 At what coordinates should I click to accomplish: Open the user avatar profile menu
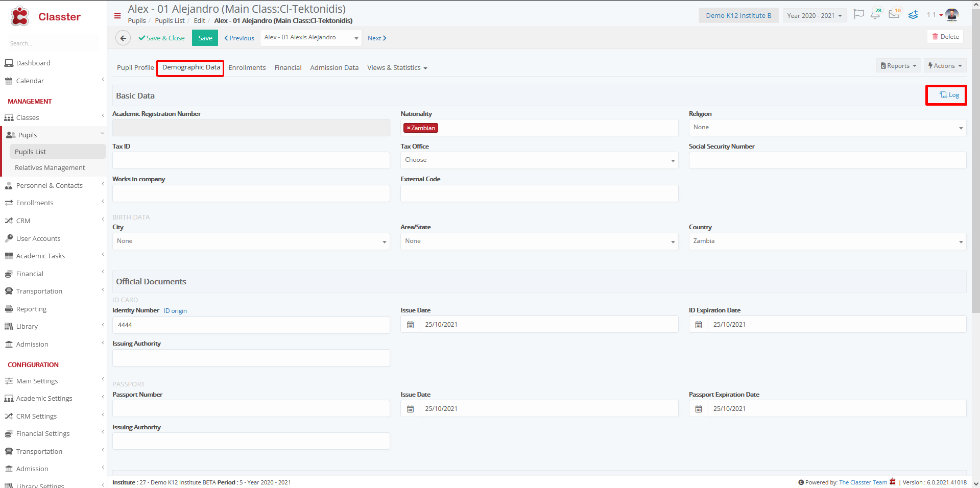tap(952, 15)
